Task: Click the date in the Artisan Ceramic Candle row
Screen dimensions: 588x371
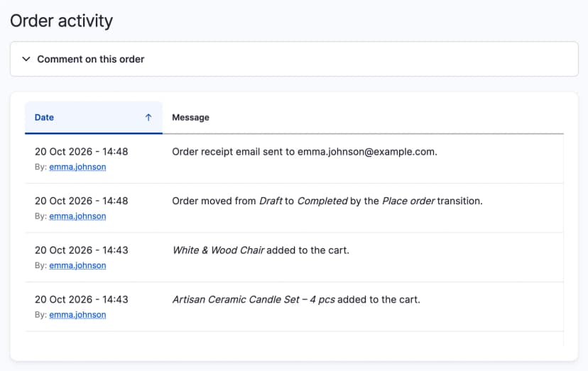Action: [82, 299]
